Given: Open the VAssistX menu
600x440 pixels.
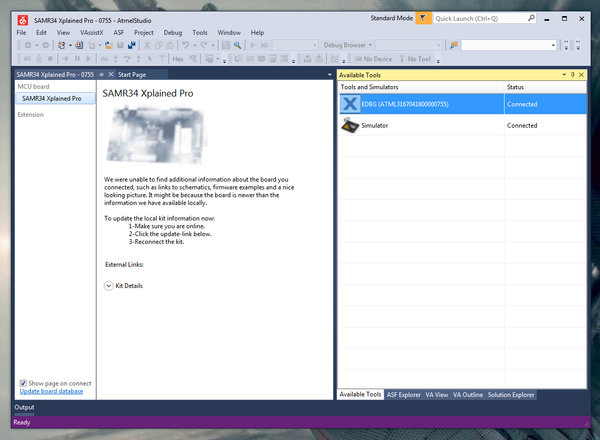Looking at the screenshot, I should tap(92, 33).
